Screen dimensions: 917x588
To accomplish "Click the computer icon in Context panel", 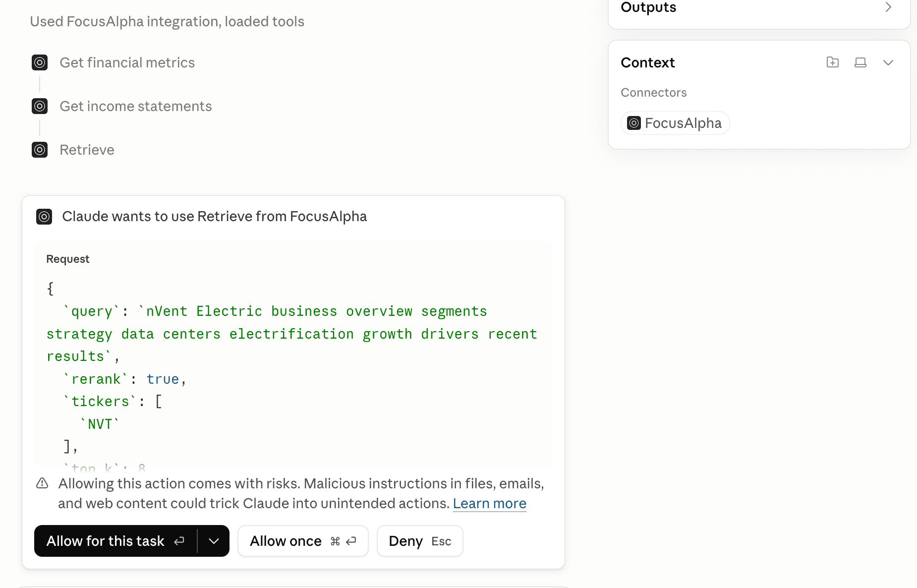I will [860, 62].
